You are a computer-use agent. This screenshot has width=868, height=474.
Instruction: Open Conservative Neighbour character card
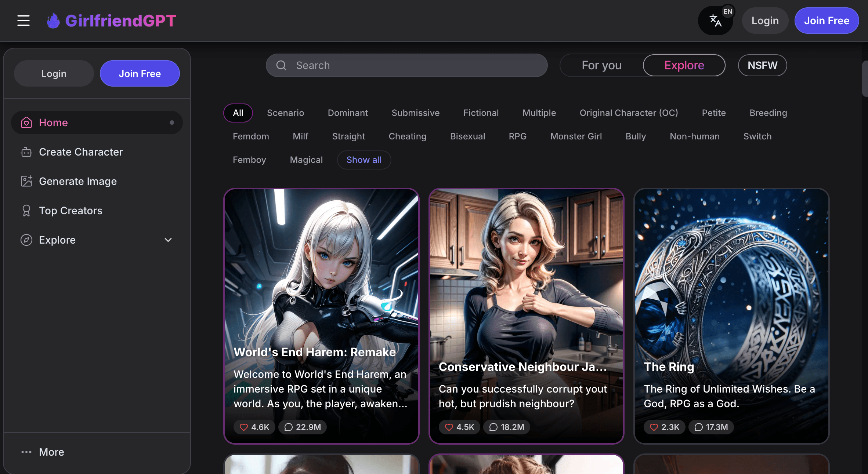click(527, 316)
